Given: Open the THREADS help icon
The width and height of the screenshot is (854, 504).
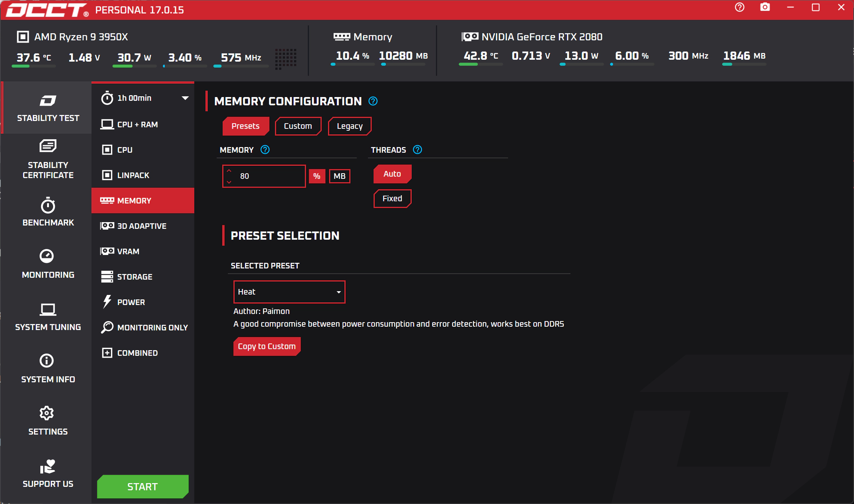Looking at the screenshot, I should (417, 150).
